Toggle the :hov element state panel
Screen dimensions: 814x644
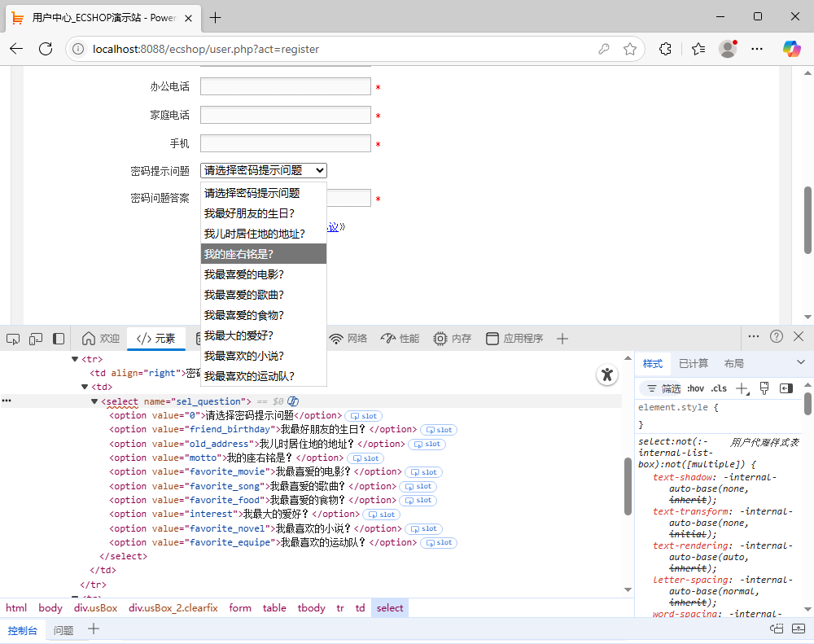click(696, 388)
